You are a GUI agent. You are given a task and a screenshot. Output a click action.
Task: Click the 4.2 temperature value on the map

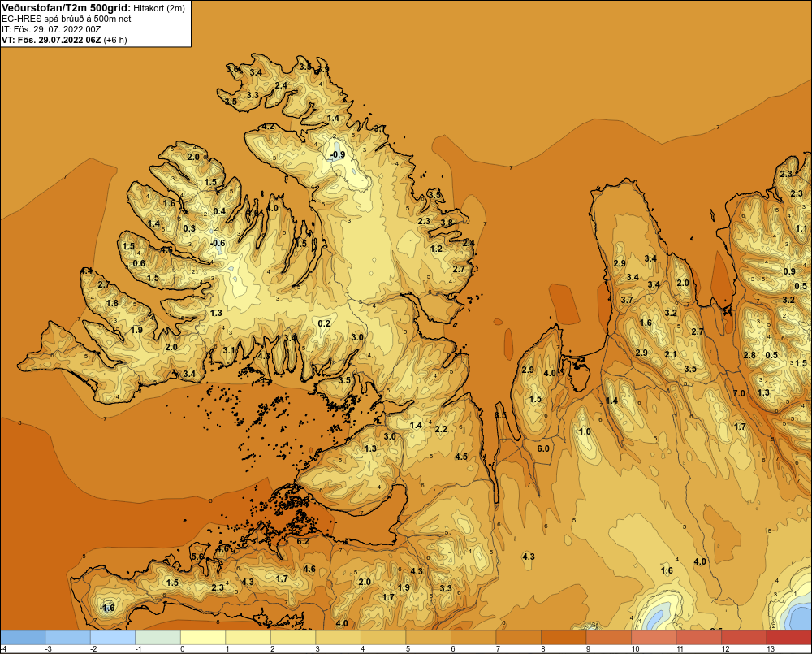[268, 127]
